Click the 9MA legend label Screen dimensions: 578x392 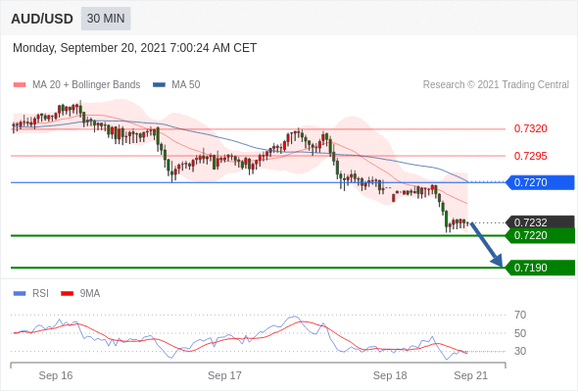tap(90, 294)
